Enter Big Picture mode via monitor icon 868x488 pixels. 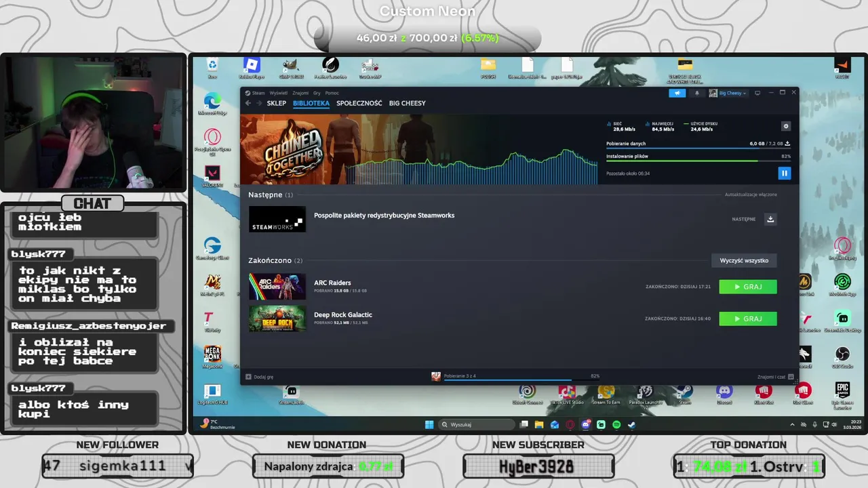[x=757, y=93]
